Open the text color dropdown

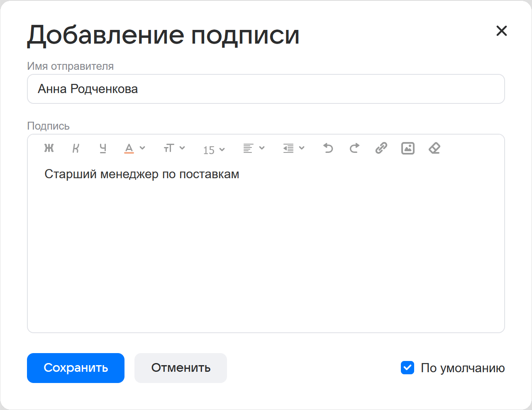point(135,148)
